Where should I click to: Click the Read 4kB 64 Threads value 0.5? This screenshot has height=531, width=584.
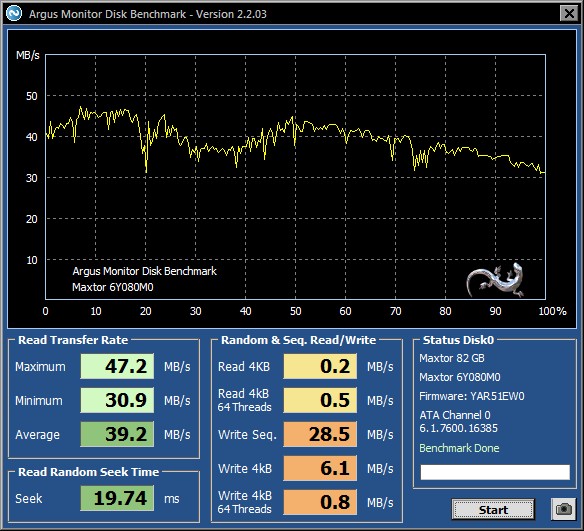point(320,400)
